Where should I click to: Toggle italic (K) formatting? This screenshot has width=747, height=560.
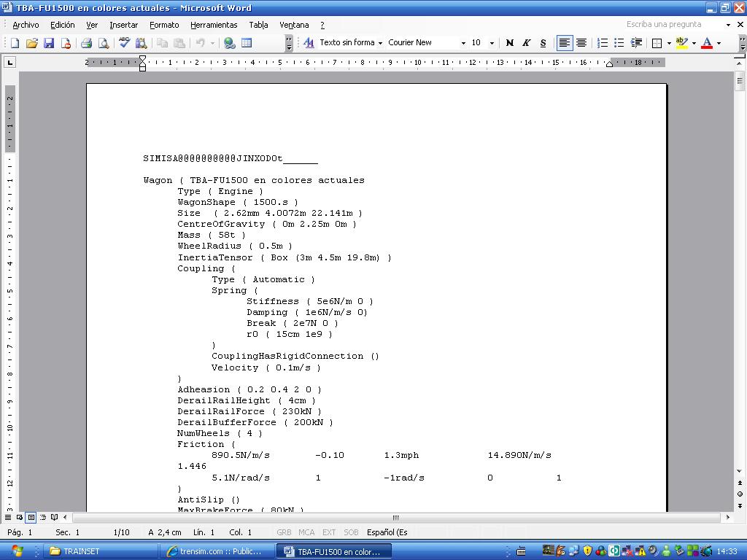(x=526, y=43)
